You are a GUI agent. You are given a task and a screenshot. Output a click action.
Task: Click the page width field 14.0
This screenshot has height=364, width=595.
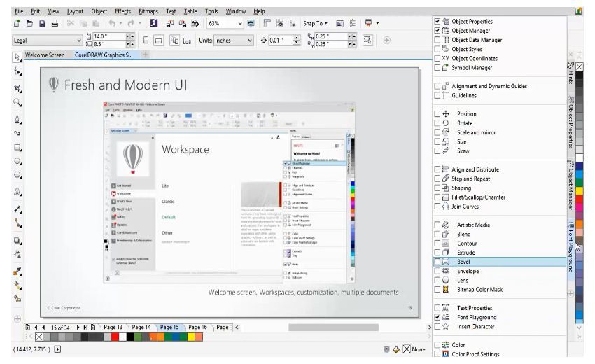[x=109, y=36]
